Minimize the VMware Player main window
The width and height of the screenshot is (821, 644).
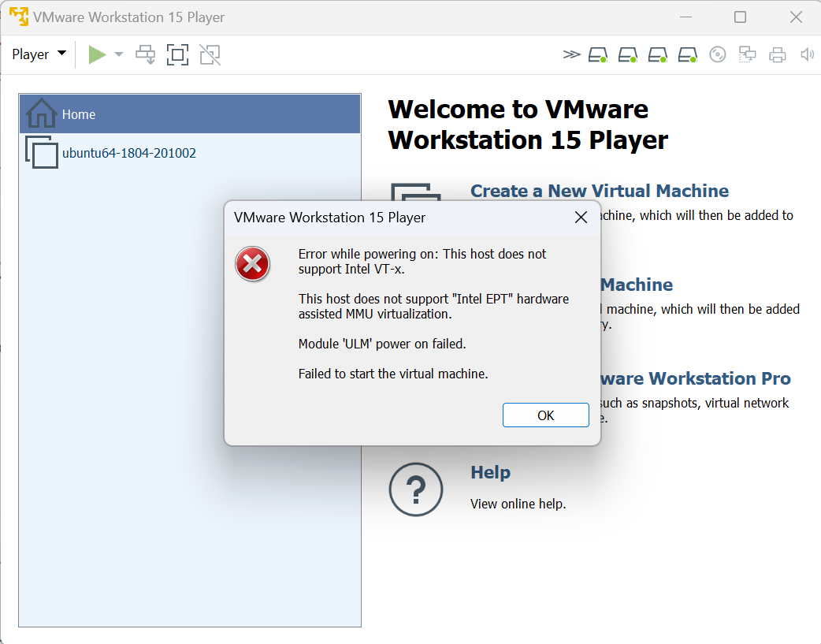tap(686, 17)
